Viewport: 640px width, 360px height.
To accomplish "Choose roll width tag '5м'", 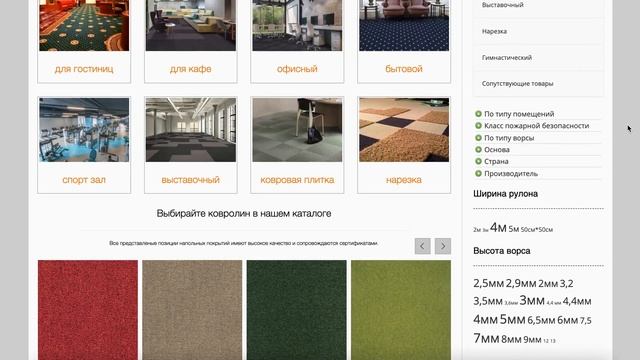I will [513, 229].
